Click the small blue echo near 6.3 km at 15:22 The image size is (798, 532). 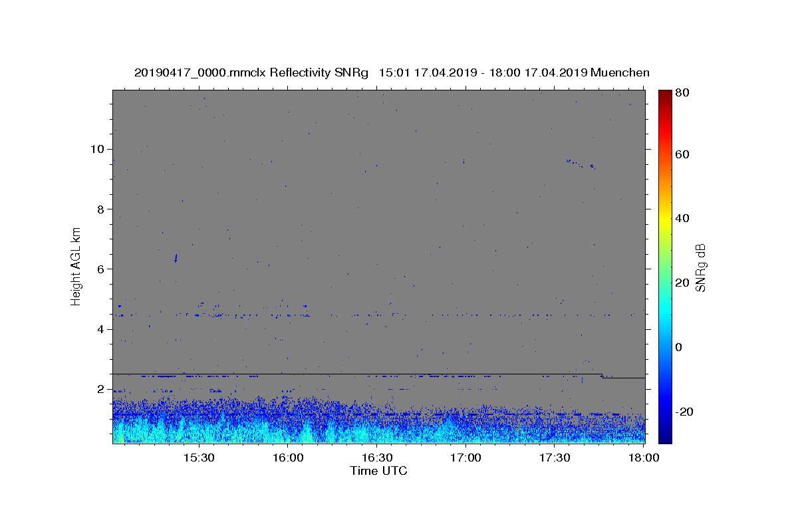176,257
